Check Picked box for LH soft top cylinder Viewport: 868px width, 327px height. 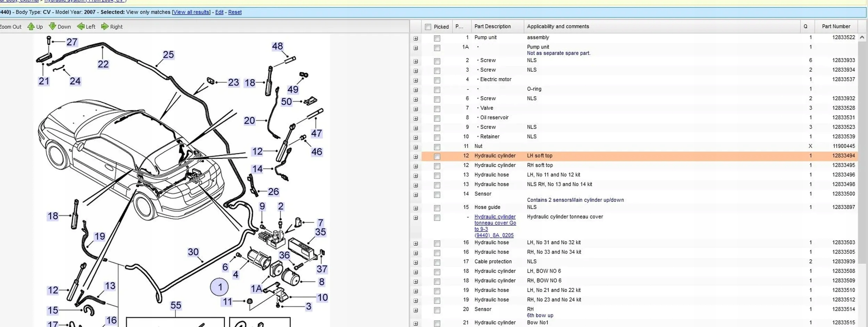[x=437, y=157]
